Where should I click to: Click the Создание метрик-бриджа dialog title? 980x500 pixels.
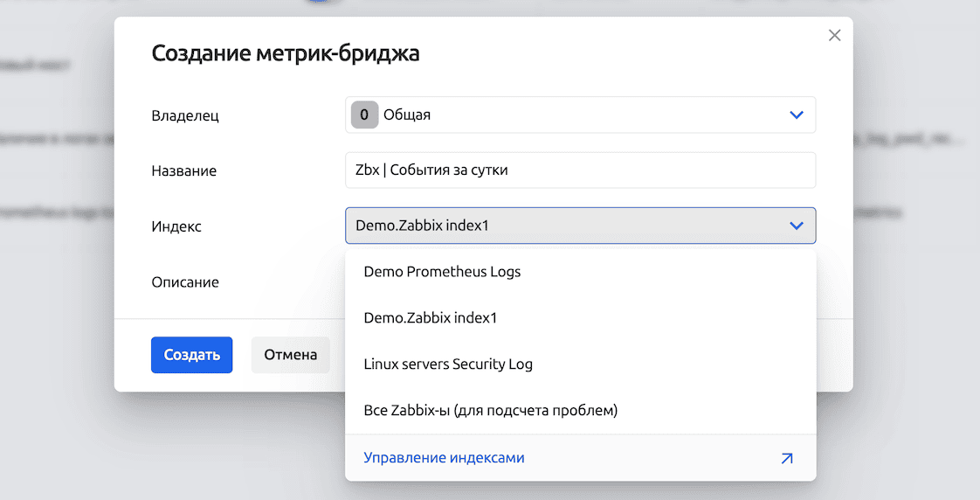[286, 53]
